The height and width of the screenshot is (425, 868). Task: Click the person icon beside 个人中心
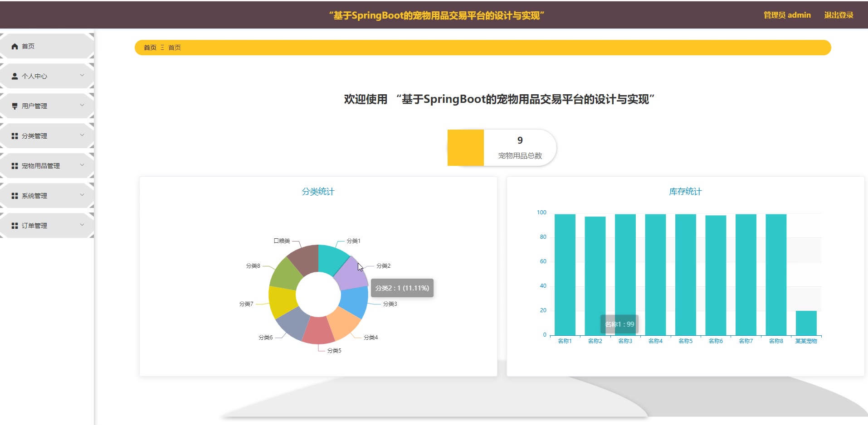point(15,76)
